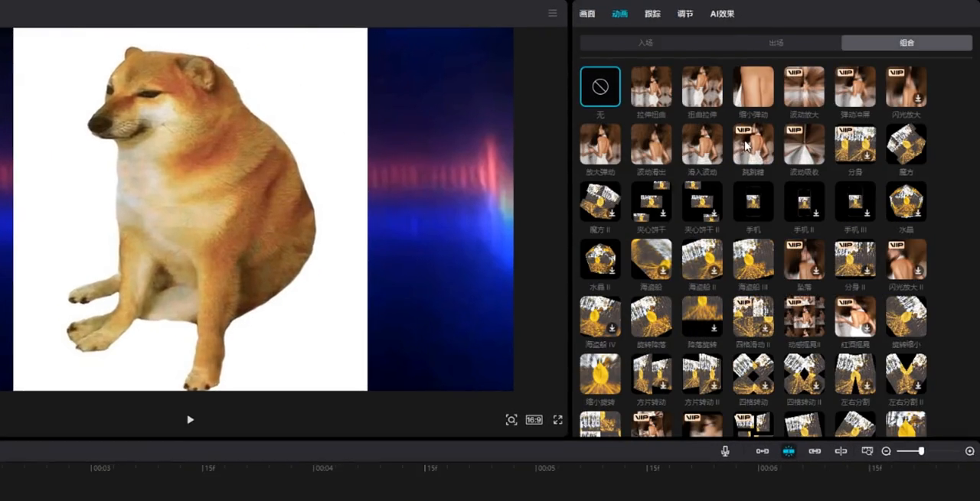Select the 波动滑出 animation thumbnail

652,144
